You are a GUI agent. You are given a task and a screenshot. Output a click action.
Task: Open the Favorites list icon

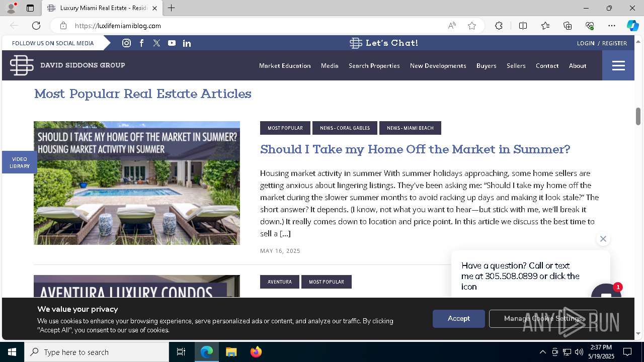tap(545, 26)
